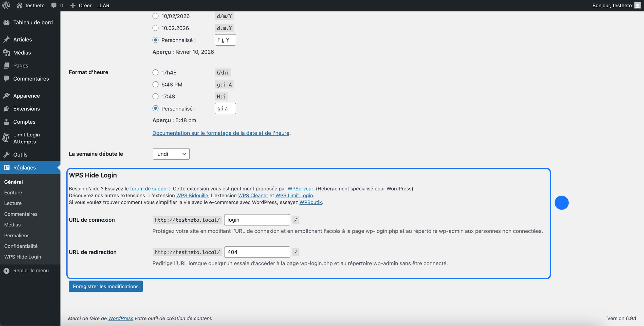Image resolution: width=644 pixels, height=326 pixels.
Task: Select the 17h48 time format option
Action: pyautogui.click(x=155, y=72)
